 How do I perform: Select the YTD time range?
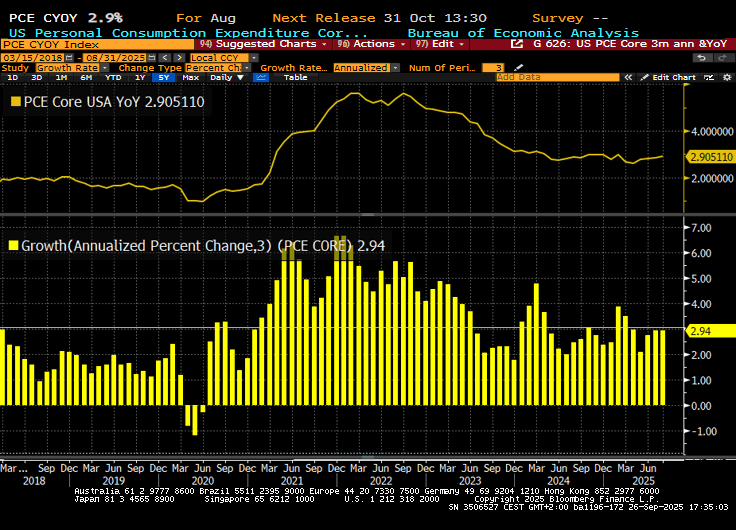[x=112, y=77]
